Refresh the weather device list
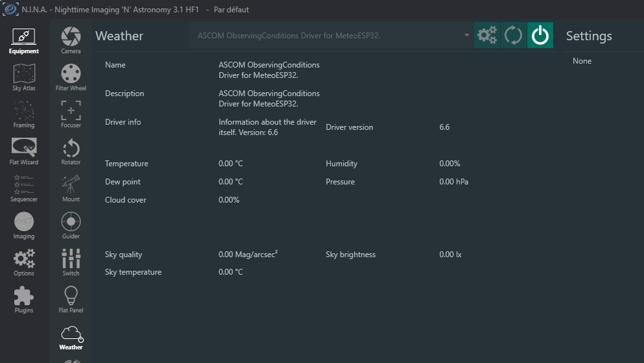The image size is (644, 363). [x=513, y=36]
